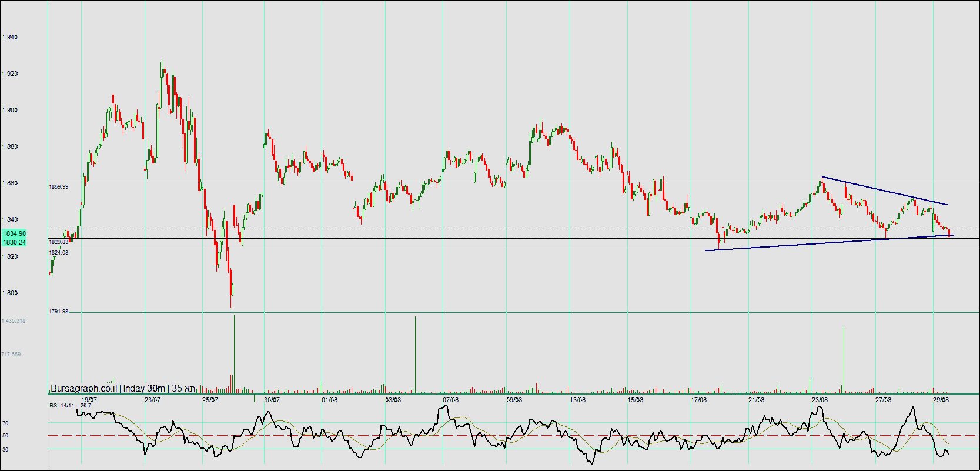Click the RSI 14/14 = 20.7 indicator label
Screen dimensions: 980x471
[x=71, y=406]
